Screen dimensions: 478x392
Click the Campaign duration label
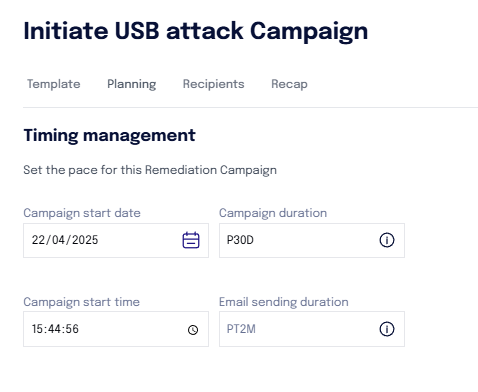[x=273, y=213]
